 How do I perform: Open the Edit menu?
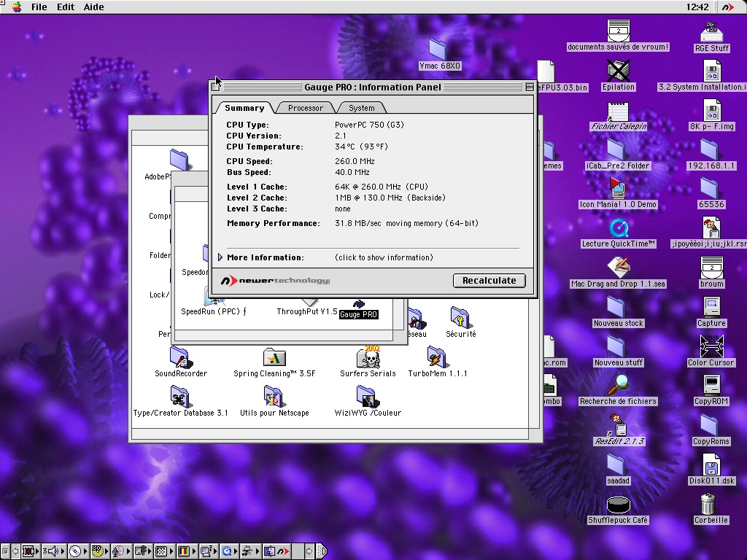(x=65, y=7)
